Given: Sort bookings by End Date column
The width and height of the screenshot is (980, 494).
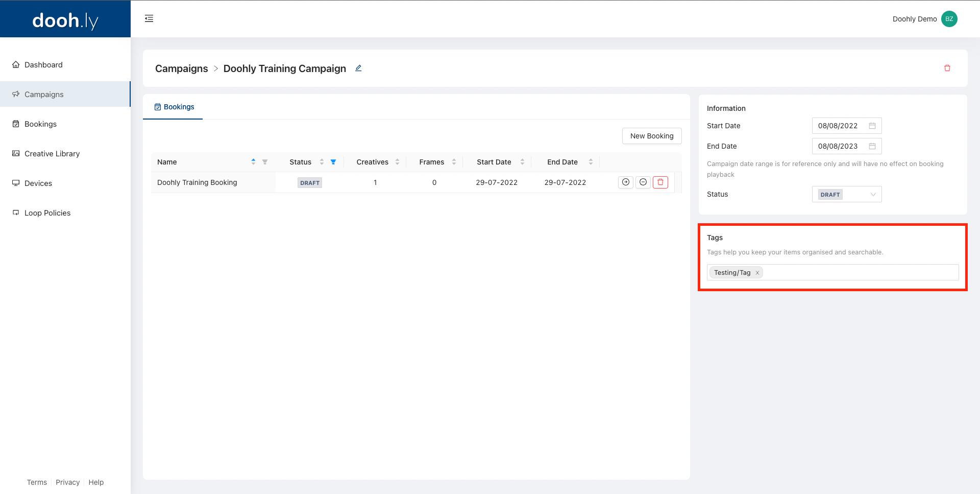Looking at the screenshot, I should pyautogui.click(x=591, y=162).
